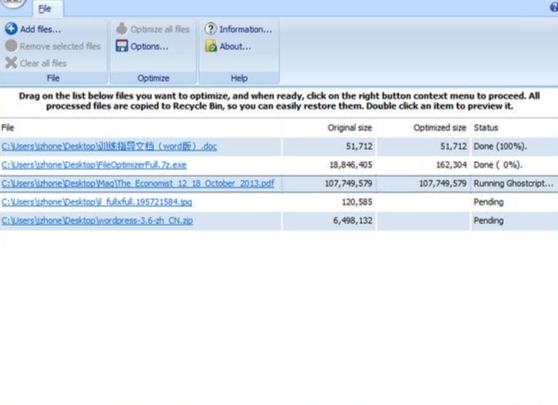Click the Optimize all files icon

tap(122, 29)
